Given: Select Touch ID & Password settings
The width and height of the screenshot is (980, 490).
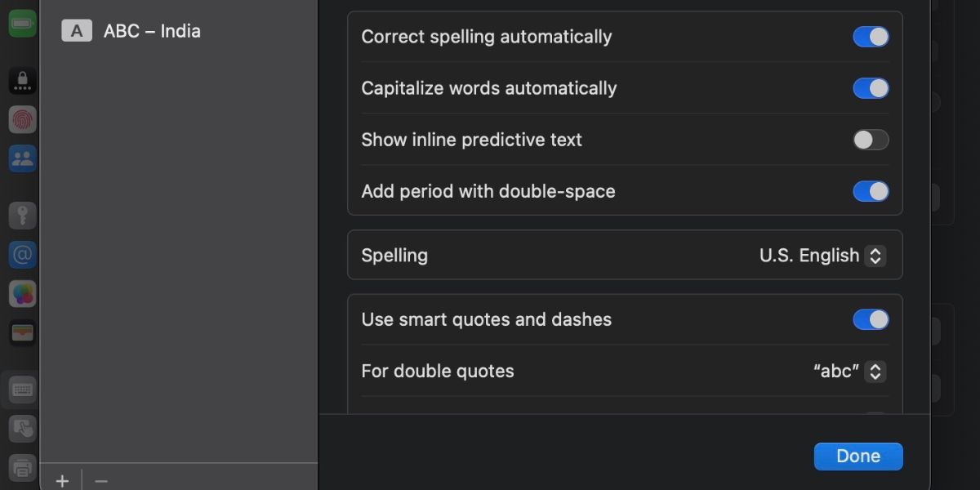Looking at the screenshot, I should pos(22,119).
